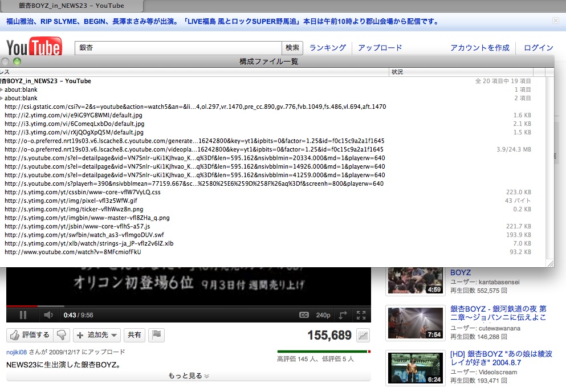566x392 pixels.
Task: Select the youtube.com/watch?v=8MFcmiofFkU row
Action: point(272,252)
